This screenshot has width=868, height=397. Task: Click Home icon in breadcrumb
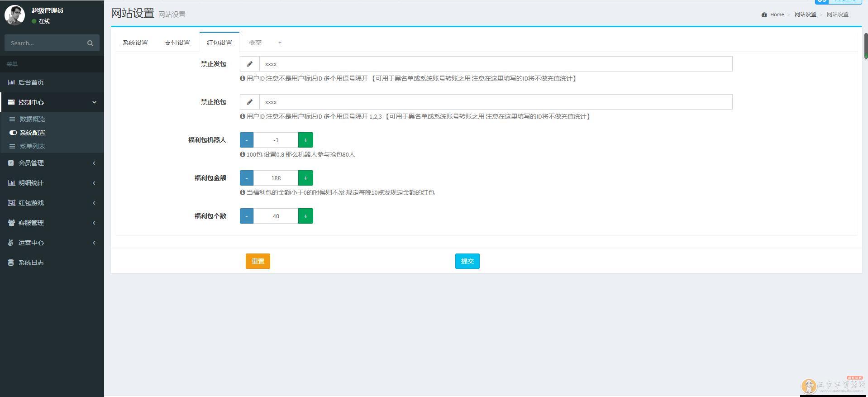tap(764, 14)
